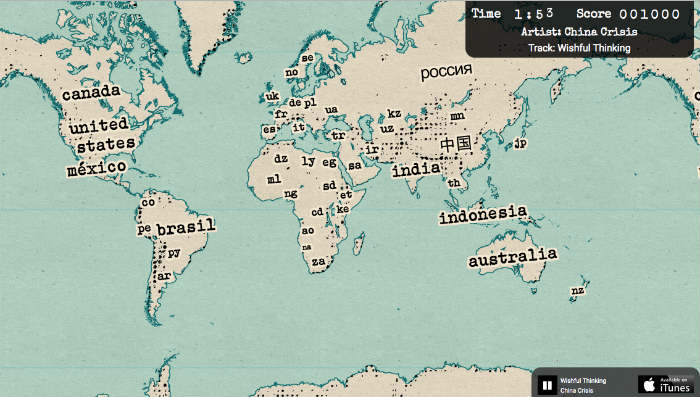Pick the ar label in South America
The width and height of the screenshot is (700, 397).
164,276
